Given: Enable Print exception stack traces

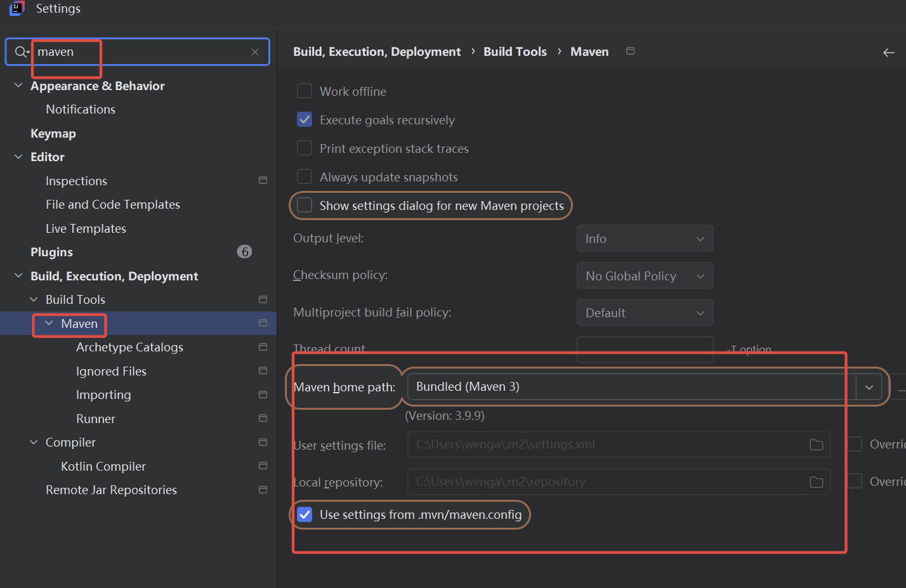Looking at the screenshot, I should (x=305, y=148).
